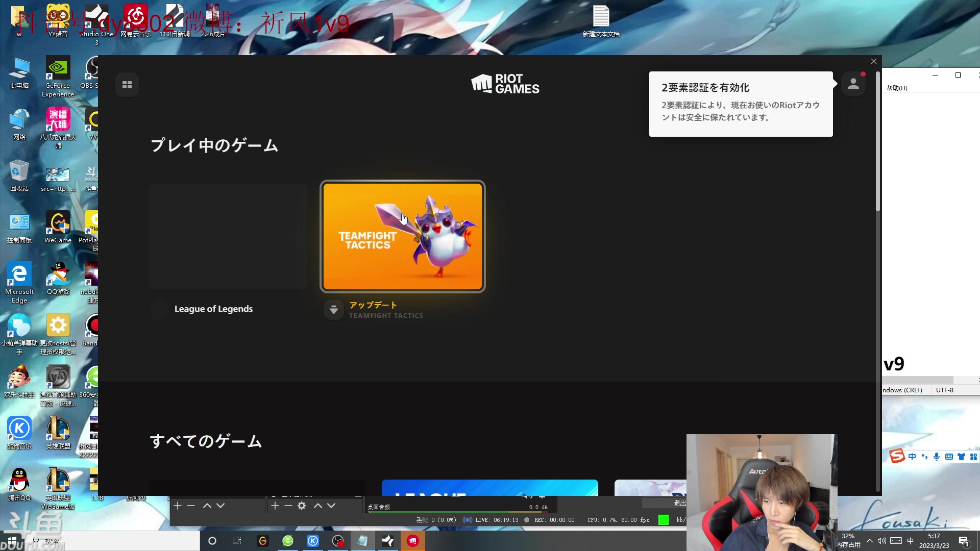
Task: Move scene down with first OBS down arrow
Action: tap(220, 506)
